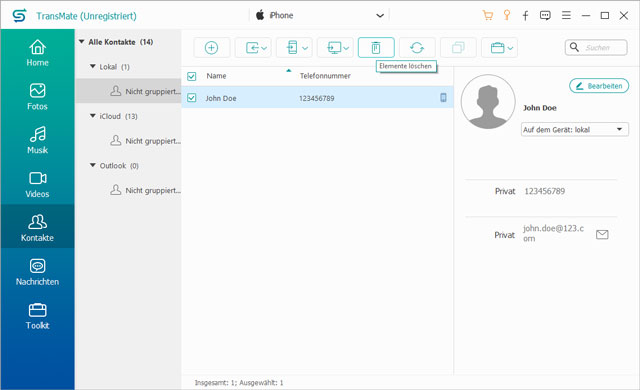Click the Privat number 123456789 in details
This screenshot has width=640, height=390.
pos(544,191)
